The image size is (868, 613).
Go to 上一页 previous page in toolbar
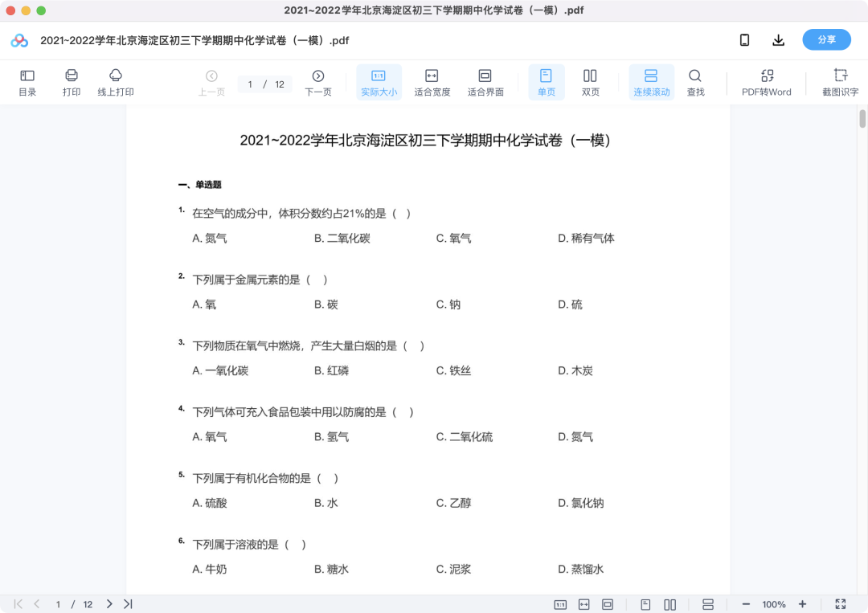[x=211, y=83]
